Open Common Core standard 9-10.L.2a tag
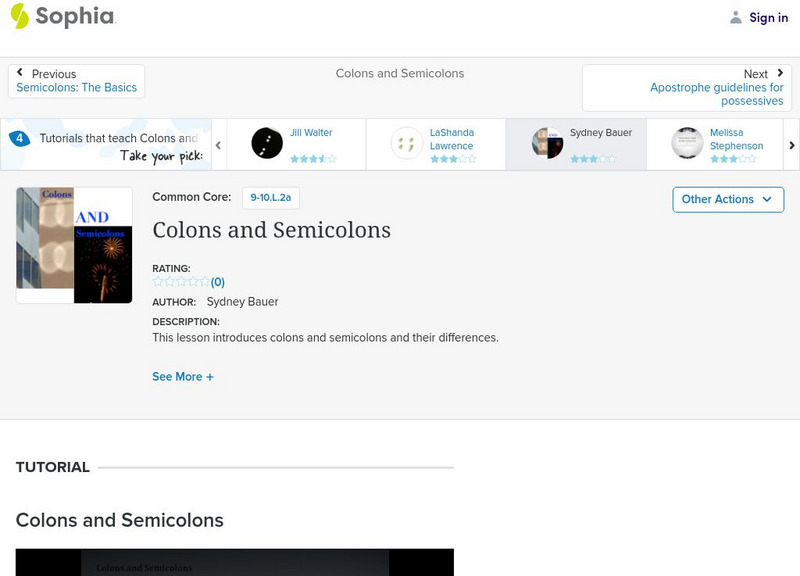This screenshot has height=576, width=800. click(270, 198)
